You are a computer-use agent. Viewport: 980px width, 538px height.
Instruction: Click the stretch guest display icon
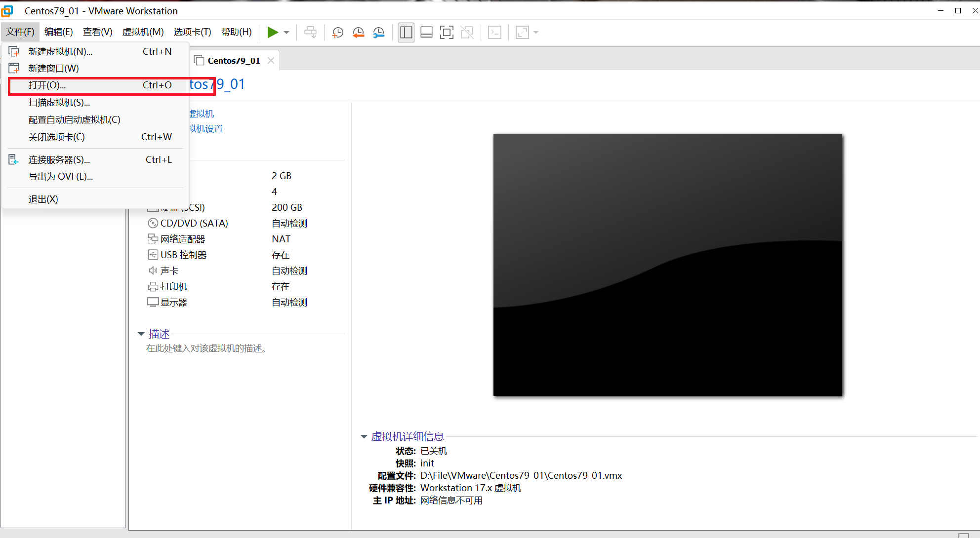click(522, 33)
